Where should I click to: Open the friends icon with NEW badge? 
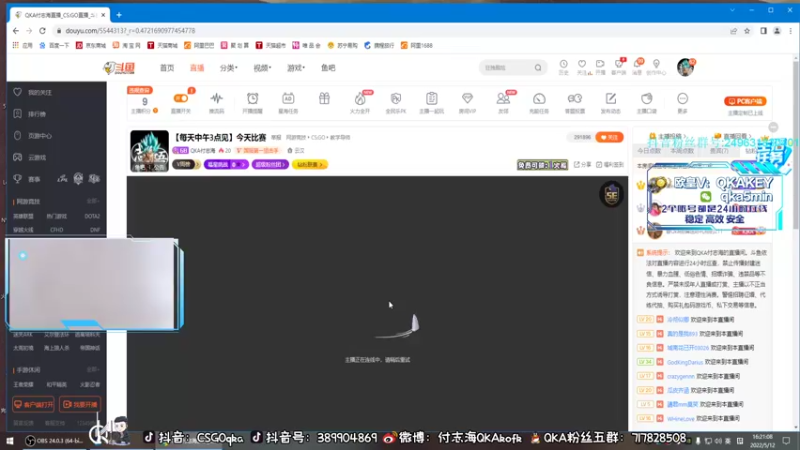503,98
